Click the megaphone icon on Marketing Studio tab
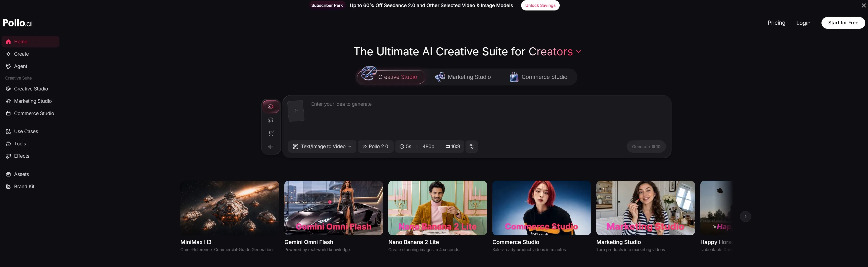Viewport: 868px width, 267px height. [440, 77]
